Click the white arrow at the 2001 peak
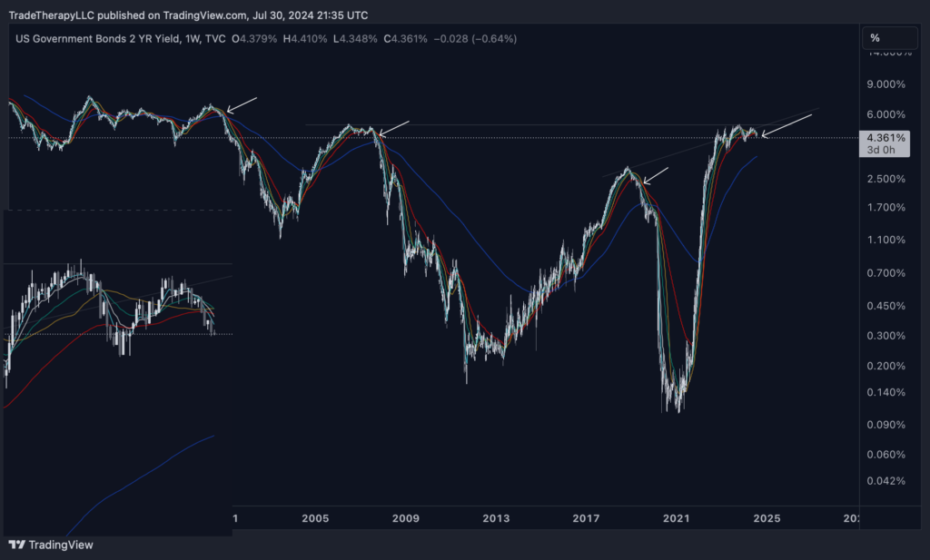 (242, 104)
